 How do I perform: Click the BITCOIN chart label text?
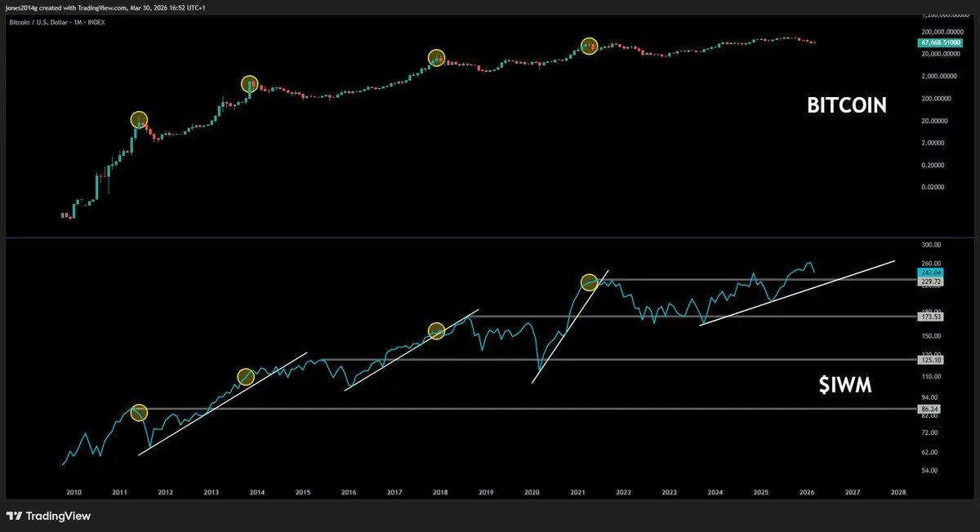coord(847,105)
